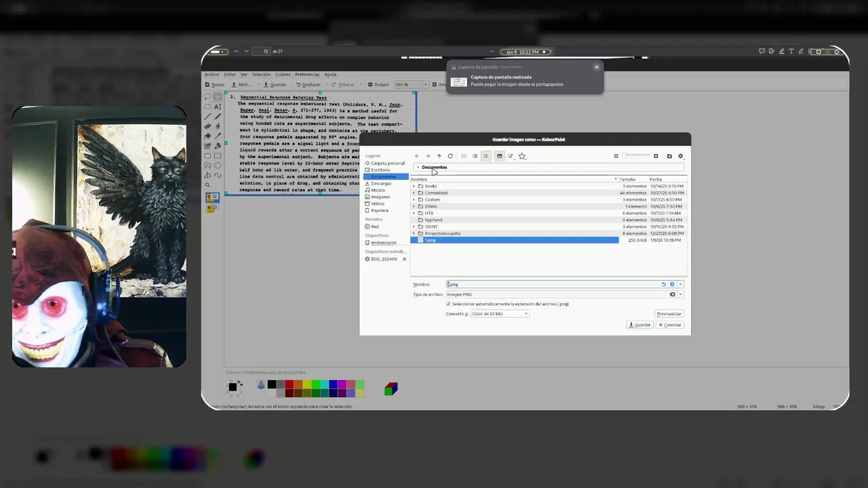Select the Text tool in KolourPaint
The width and height of the screenshot is (868, 488).
click(x=218, y=106)
